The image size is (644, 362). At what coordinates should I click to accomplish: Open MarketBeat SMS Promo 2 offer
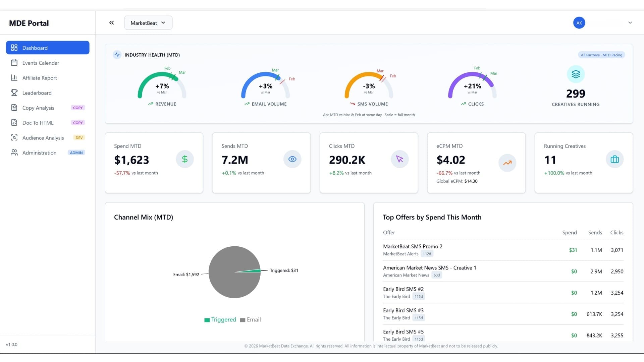pyautogui.click(x=413, y=246)
